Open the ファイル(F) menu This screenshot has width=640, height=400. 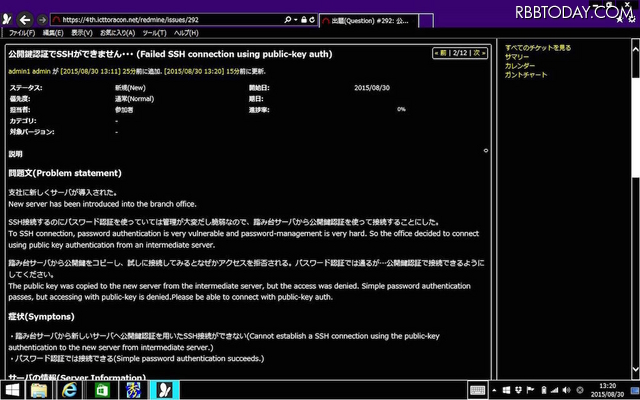click(x=22, y=33)
